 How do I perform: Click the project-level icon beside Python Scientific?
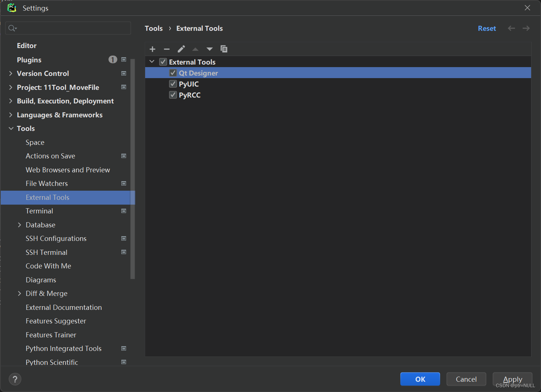tap(124, 362)
